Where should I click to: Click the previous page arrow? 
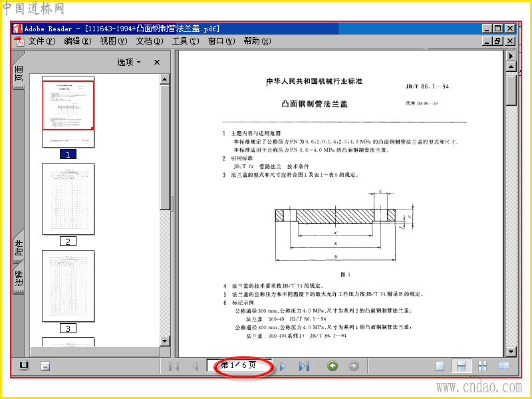pos(195,366)
